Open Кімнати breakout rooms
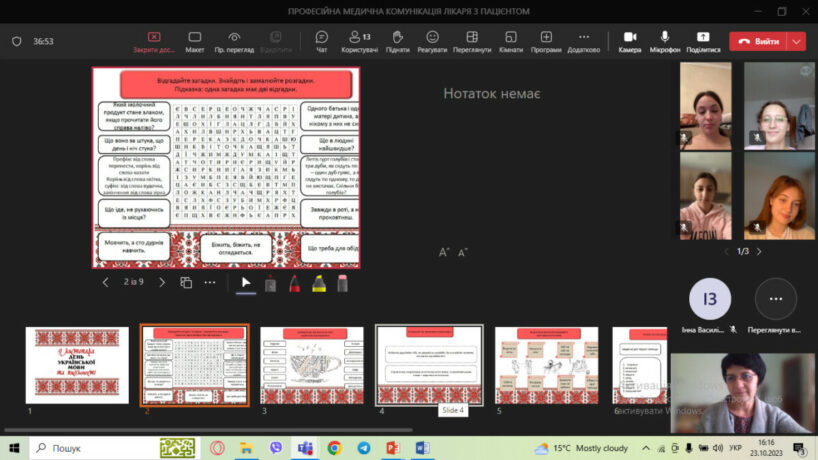The width and height of the screenshot is (818, 460). [x=510, y=41]
